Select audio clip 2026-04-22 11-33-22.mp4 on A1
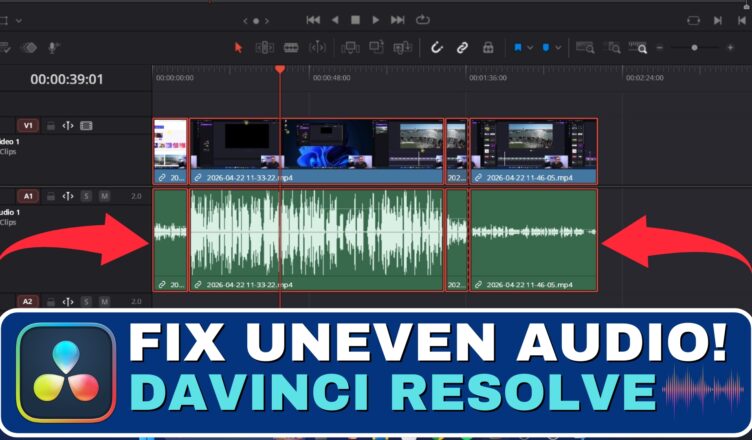This screenshot has width=752, height=440. tap(317, 240)
